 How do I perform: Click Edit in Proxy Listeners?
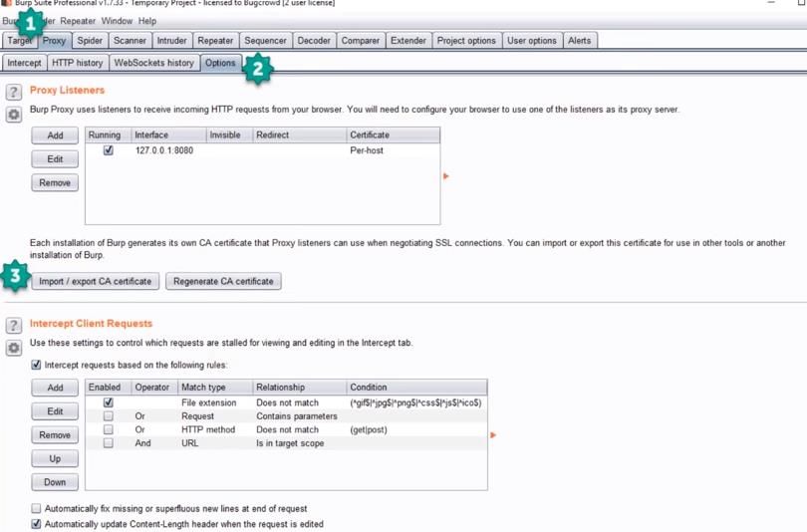(55, 159)
